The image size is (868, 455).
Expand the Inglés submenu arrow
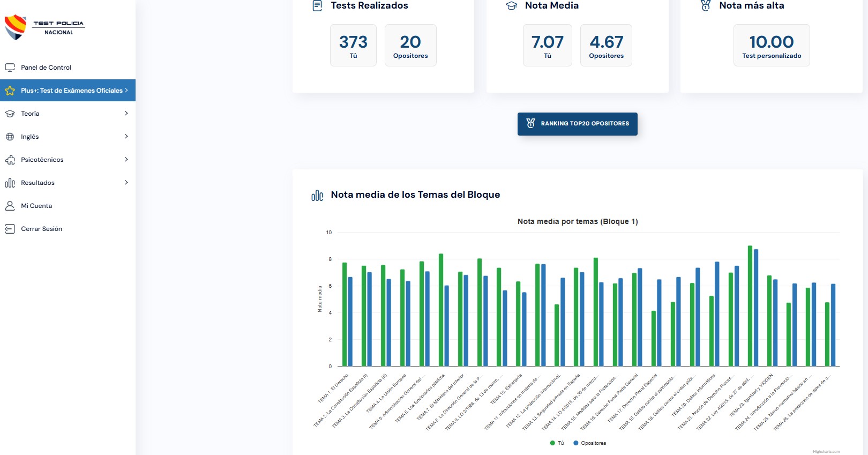(126, 137)
